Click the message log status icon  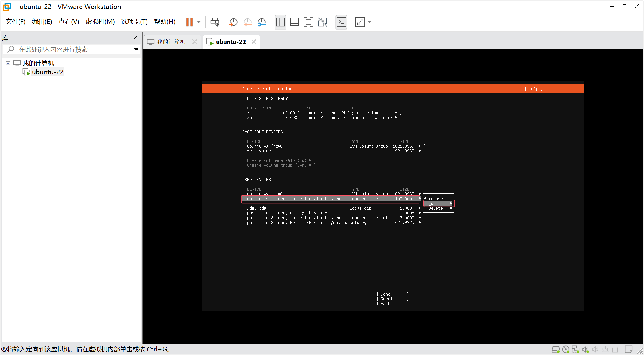point(629,349)
